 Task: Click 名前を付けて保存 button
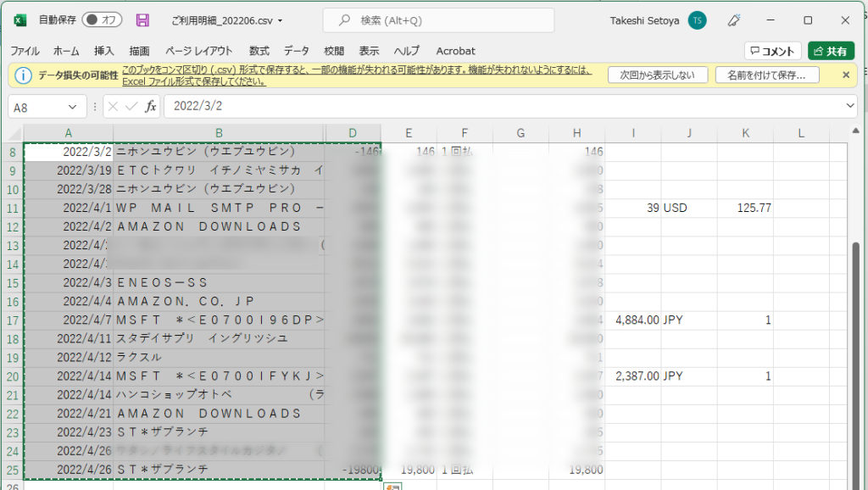pyautogui.click(x=766, y=75)
